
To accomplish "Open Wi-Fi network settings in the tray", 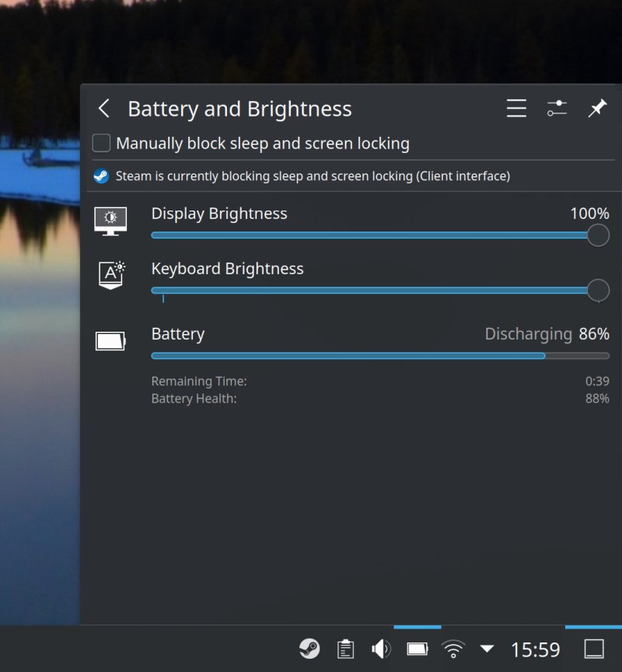I will coord(453,649).
